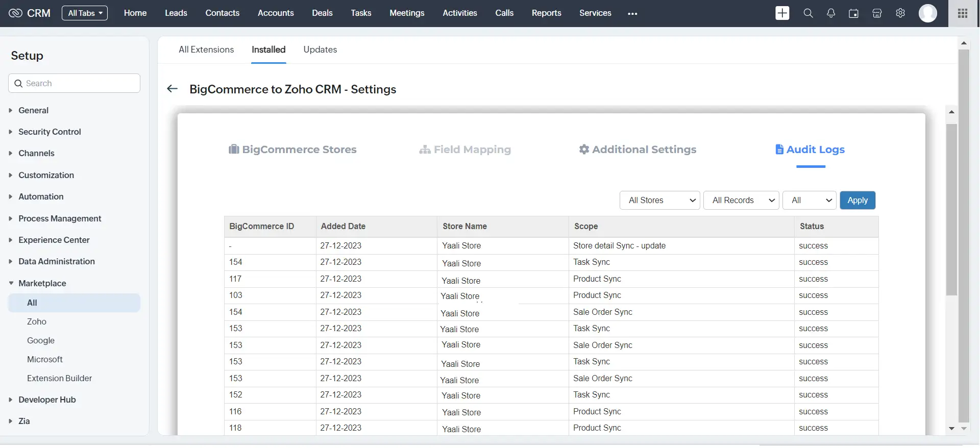Open the settings gear icon
This screenshot has height=448, width=980.
click(900, 13)
